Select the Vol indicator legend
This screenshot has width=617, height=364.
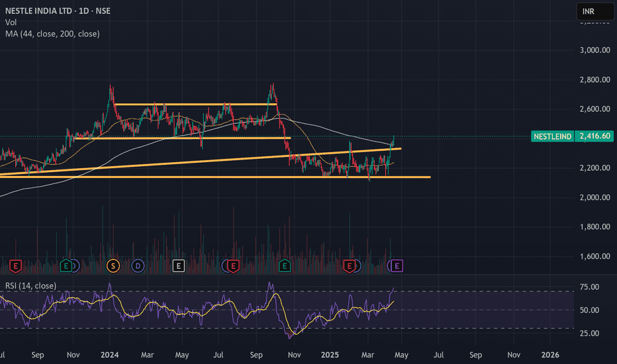pos(11,23)
